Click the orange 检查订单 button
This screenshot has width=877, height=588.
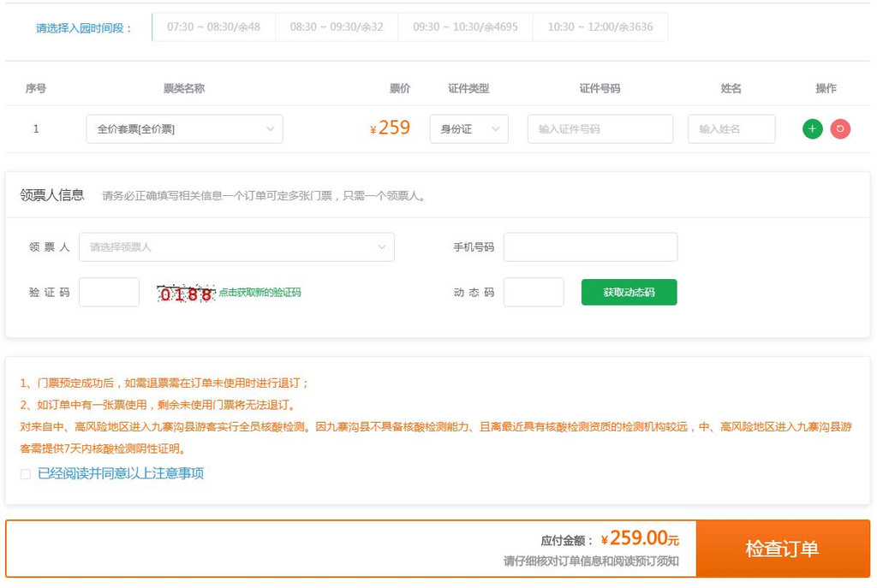pyautogui.click(x=782, y=549)
